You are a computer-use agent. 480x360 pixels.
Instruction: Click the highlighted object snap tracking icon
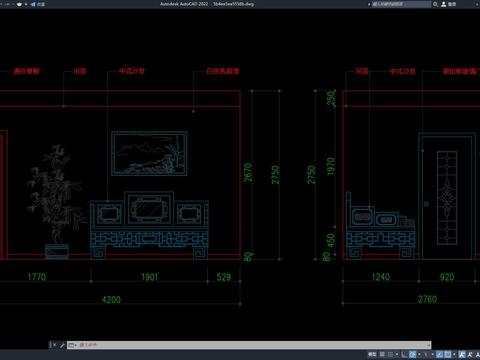(x=440, y=354)
